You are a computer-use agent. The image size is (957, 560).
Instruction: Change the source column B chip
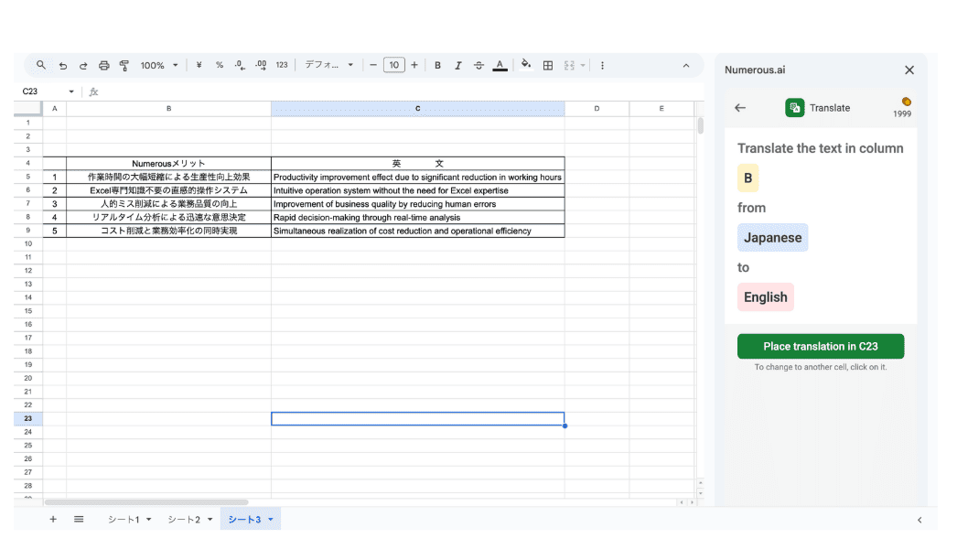tap(747, 178)
